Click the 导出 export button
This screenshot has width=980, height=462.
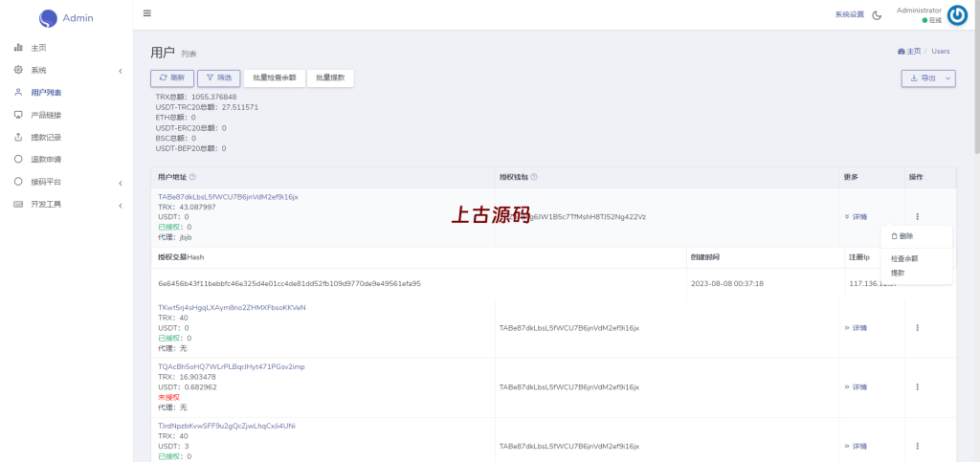pyautogui.click(x=922, y=78)
